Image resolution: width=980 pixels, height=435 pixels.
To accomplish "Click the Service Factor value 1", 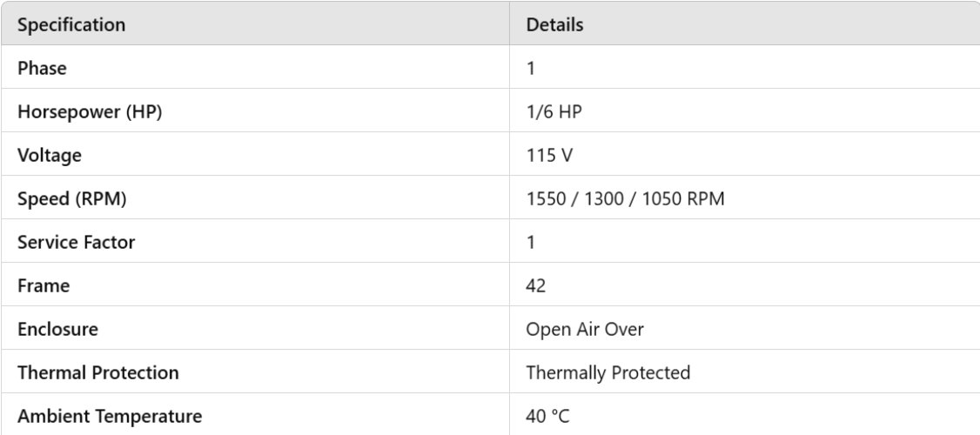I will [x=531, y=242].
